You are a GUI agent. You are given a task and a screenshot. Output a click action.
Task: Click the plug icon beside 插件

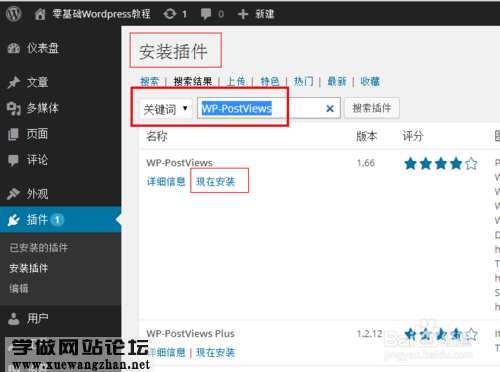pos(14,220)
